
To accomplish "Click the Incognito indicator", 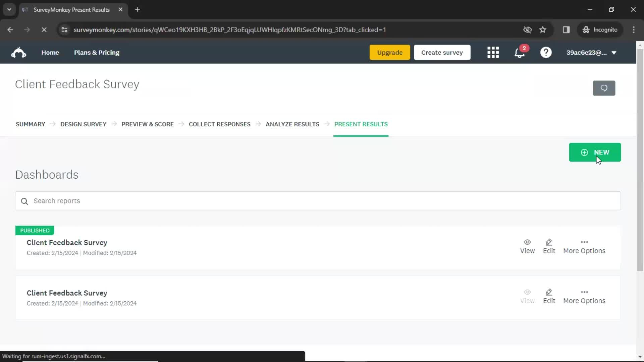I will pyautogui.click(x=600, y=30).
